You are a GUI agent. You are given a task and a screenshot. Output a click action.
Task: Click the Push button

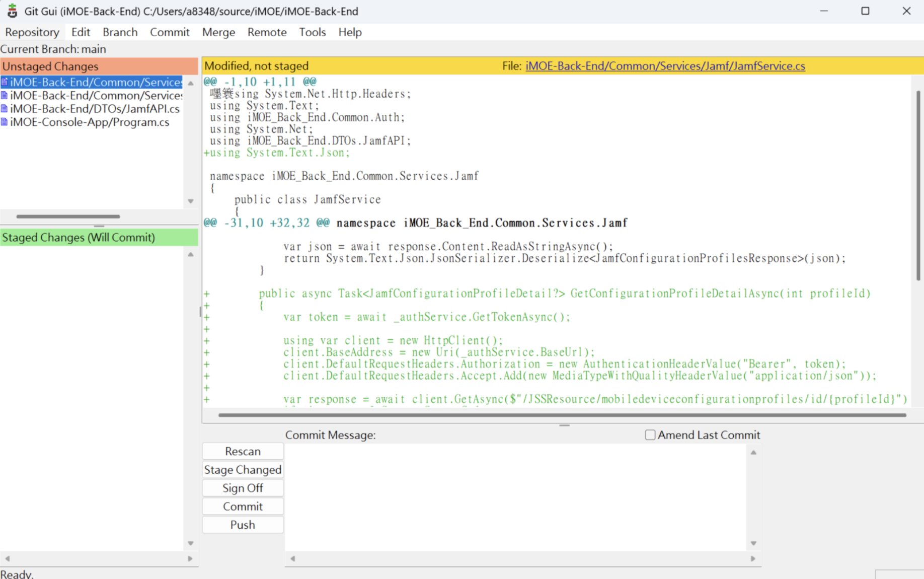click(x=243, y=525)
